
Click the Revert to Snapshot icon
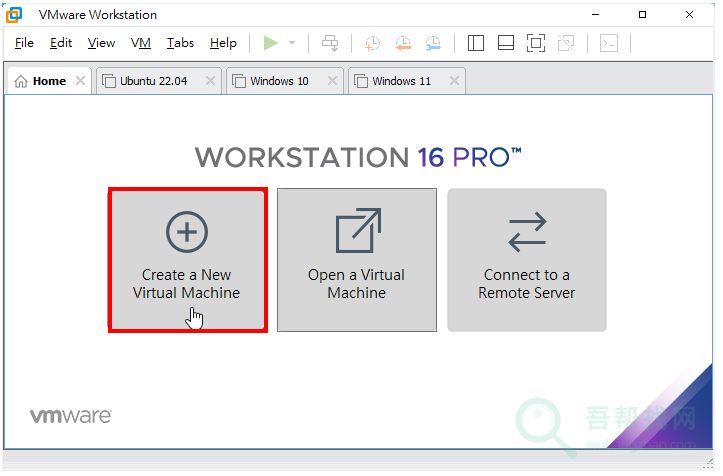tap(403, 43)
